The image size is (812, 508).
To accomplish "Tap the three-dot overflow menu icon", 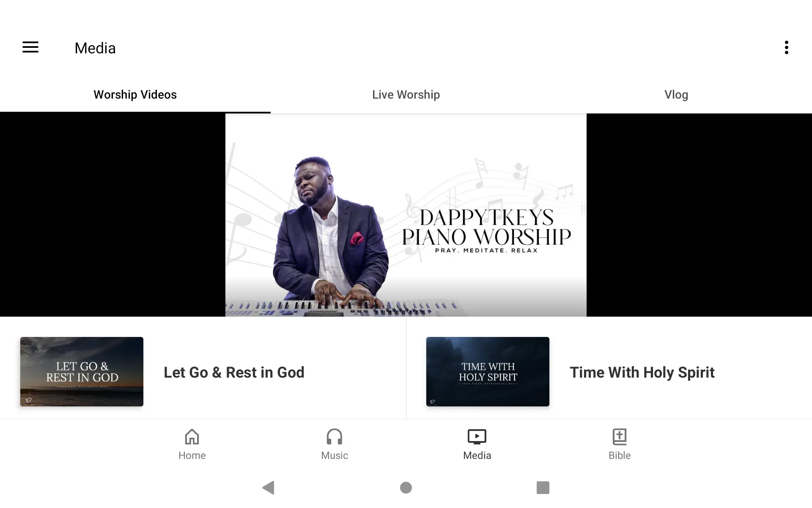I will pyautogui.click(x=787, y=47).
